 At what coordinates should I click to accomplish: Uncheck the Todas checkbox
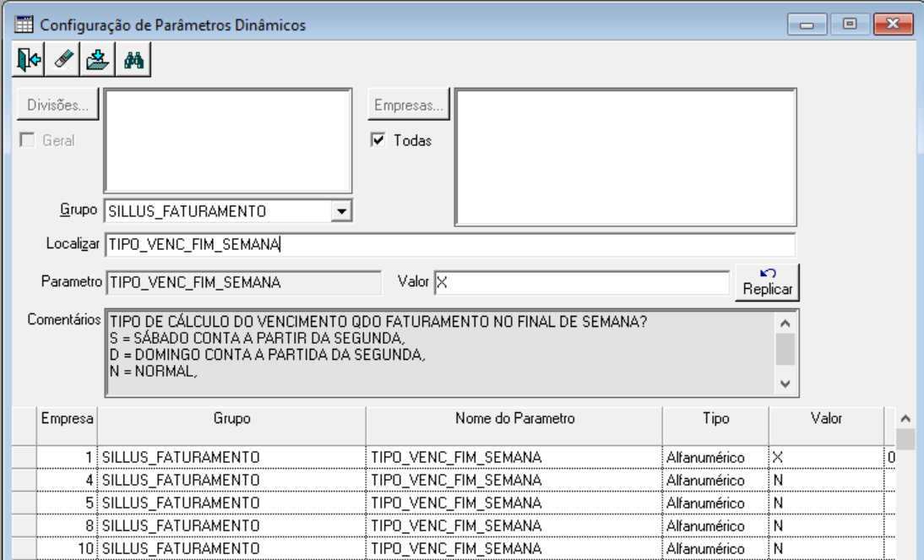378,140
